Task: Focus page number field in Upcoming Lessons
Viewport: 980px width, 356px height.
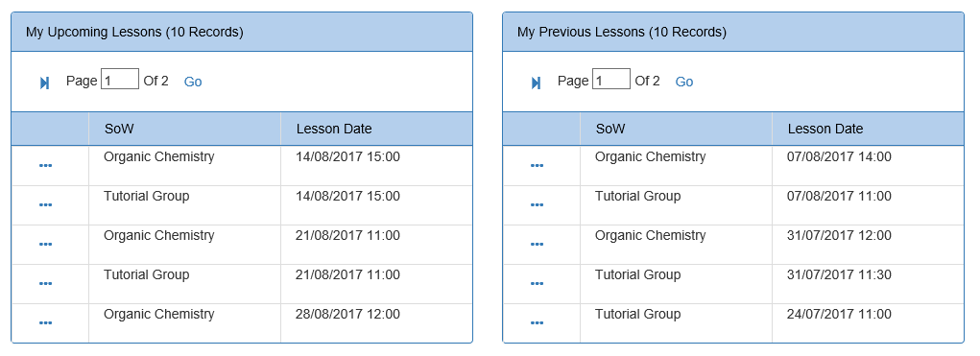Action: [x=120, y=79]
